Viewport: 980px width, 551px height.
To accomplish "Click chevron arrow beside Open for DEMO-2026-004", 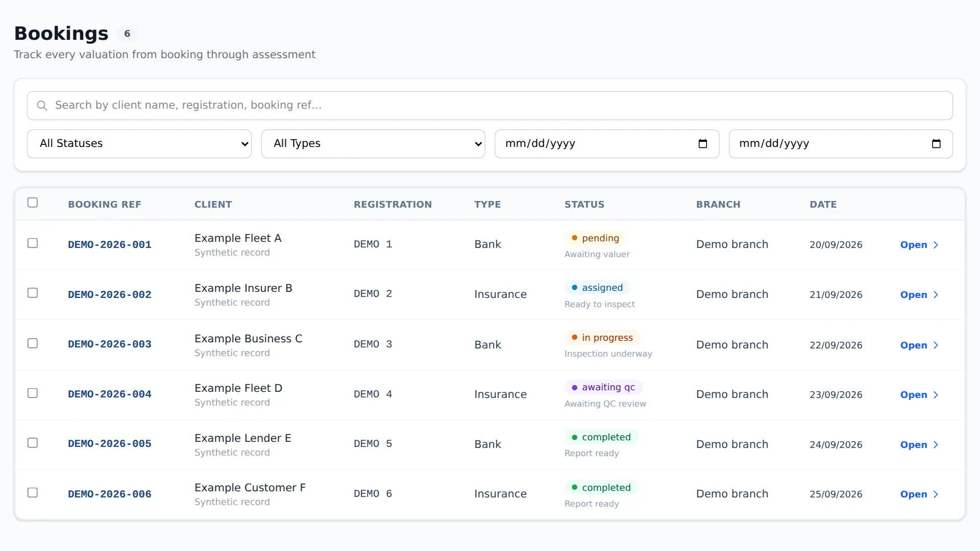I will tap(936, 395).
